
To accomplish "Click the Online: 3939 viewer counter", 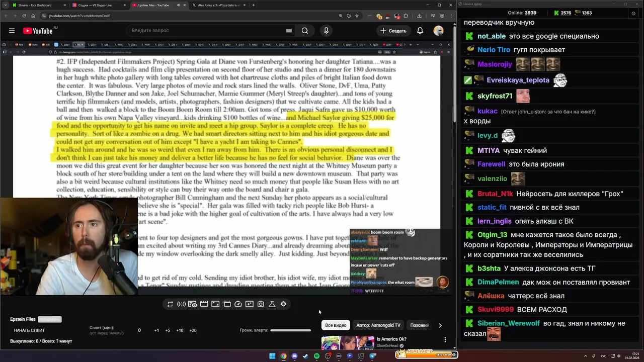I will click(x=522, y=13).
